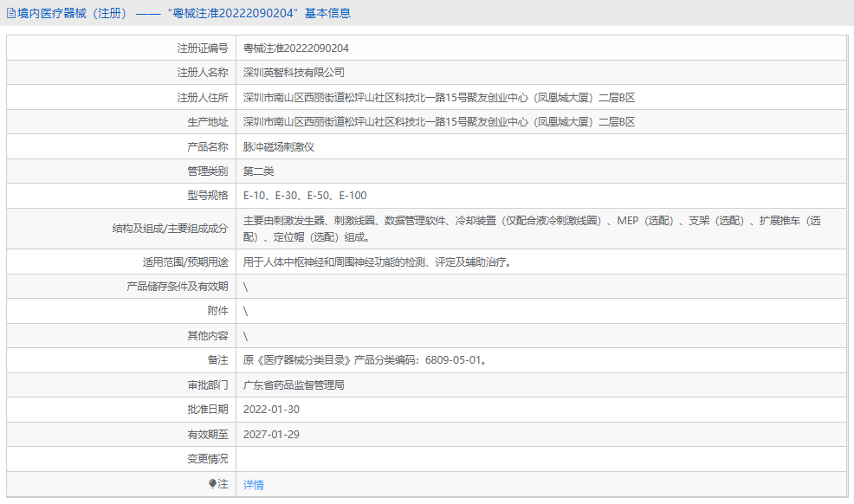Click the 适用范围/预期用途 label
This screenshot has width=854, height=504.
[185, 262]
